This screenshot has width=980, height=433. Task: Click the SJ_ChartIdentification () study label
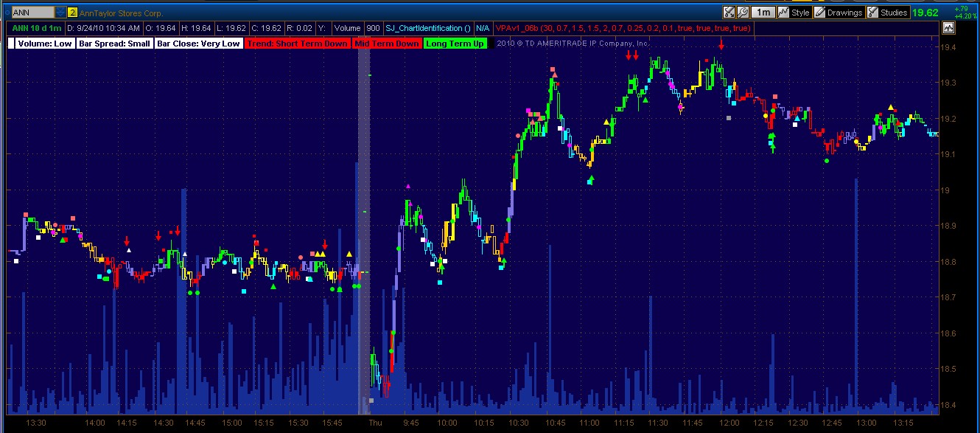coord(428,28)
